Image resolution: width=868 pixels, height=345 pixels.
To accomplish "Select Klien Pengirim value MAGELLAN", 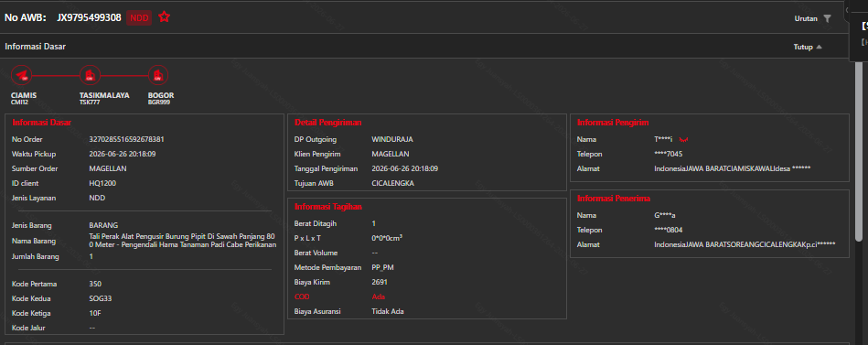I will (391, 154).
